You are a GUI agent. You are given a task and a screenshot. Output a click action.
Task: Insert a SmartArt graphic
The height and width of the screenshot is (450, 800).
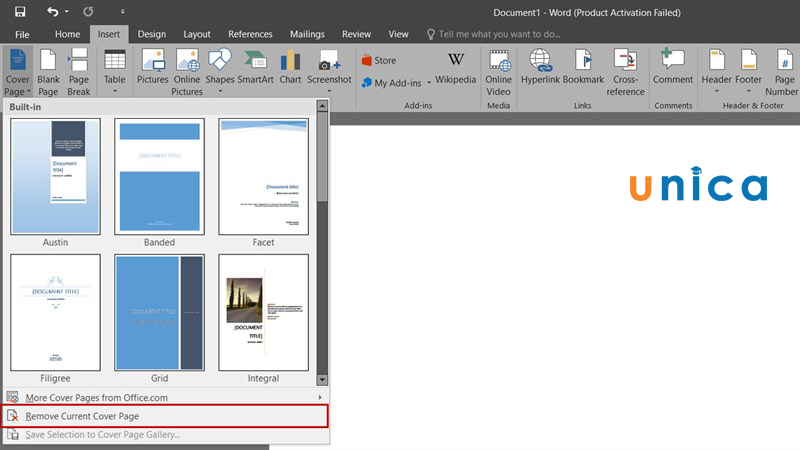point(255,66)
